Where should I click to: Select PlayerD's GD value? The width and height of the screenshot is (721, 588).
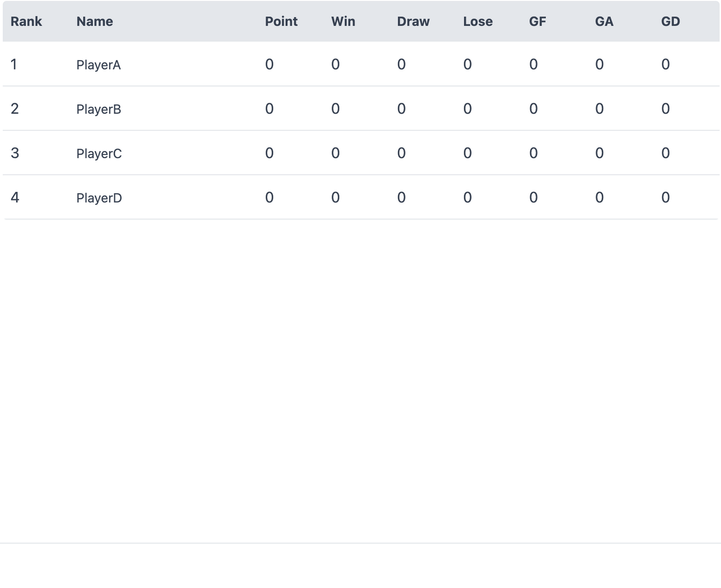(665, 198)
